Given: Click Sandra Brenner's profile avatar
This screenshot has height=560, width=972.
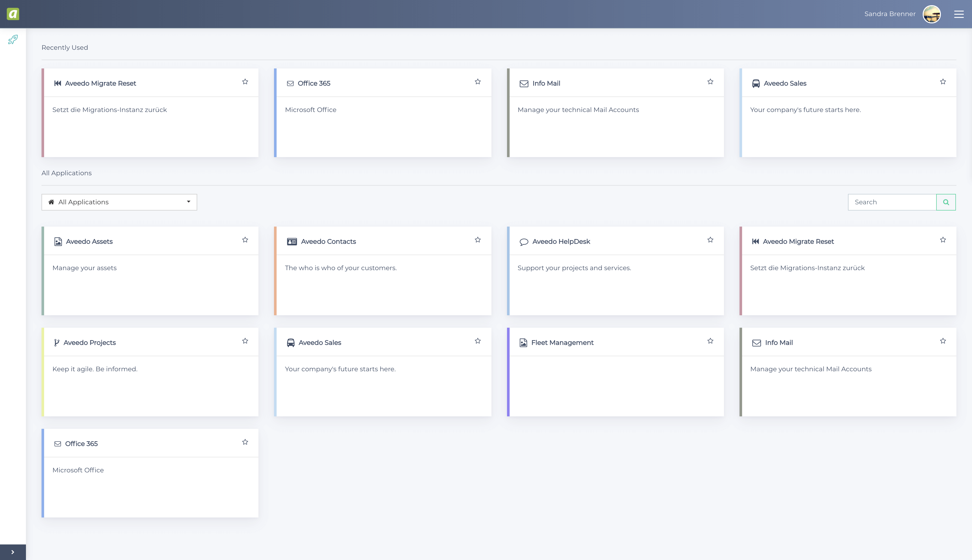Looking at the screenshot, I should coord(932,14).
